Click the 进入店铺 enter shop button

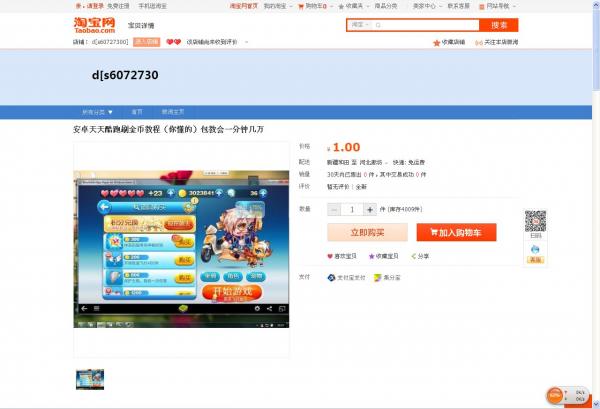tap(147, 42)
